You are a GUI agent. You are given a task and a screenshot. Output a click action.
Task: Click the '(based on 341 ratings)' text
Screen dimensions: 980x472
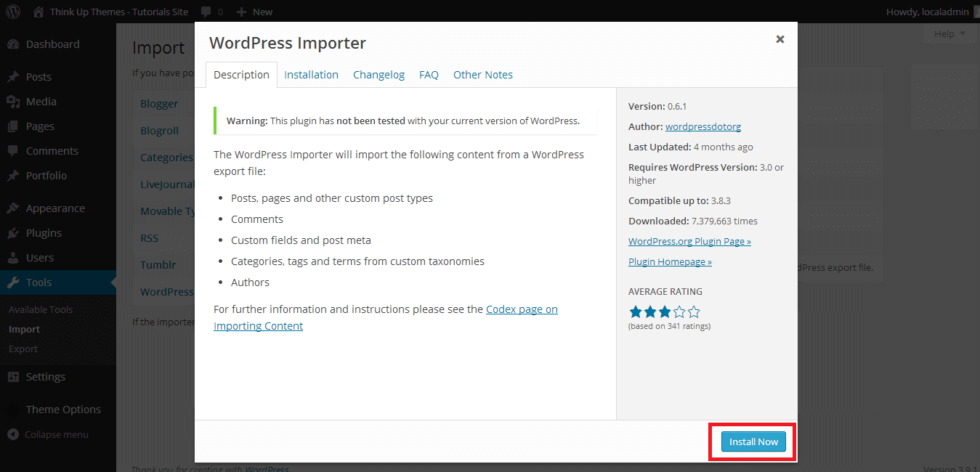[x=669, y=326]
